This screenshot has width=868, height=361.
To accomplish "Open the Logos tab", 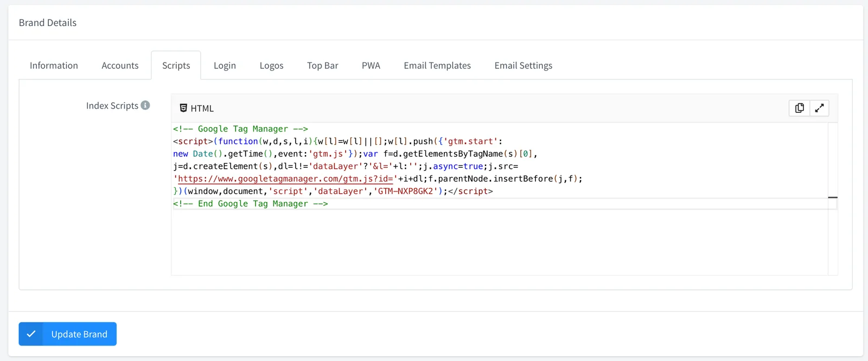I will [x=271, y=66].
